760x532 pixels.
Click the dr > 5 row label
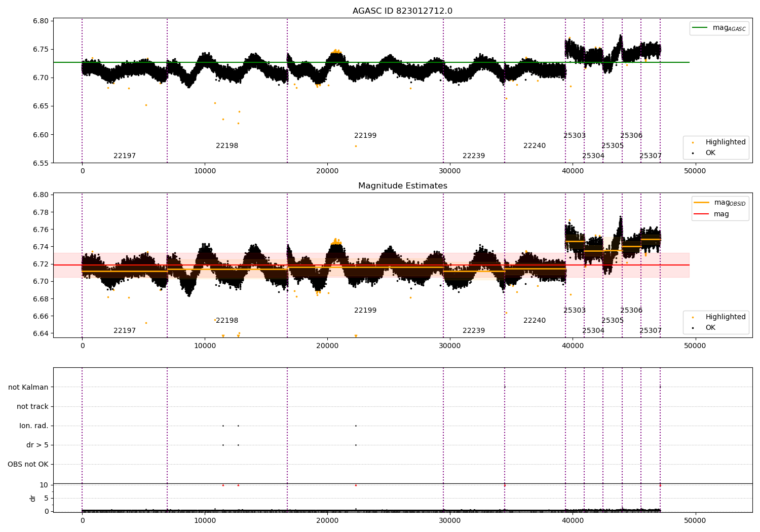coord(37,445)
